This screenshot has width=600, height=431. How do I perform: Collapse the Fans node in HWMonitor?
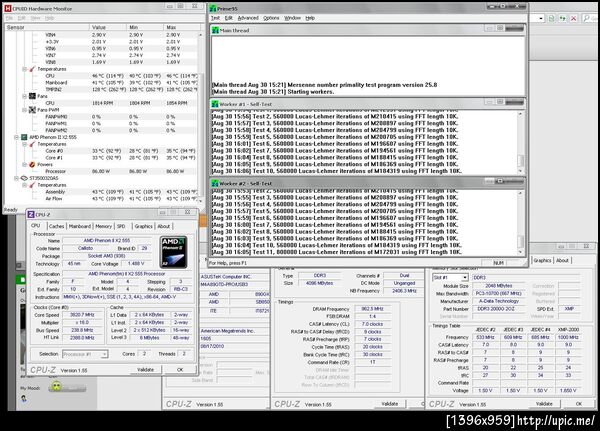click(x=24, y=96)
